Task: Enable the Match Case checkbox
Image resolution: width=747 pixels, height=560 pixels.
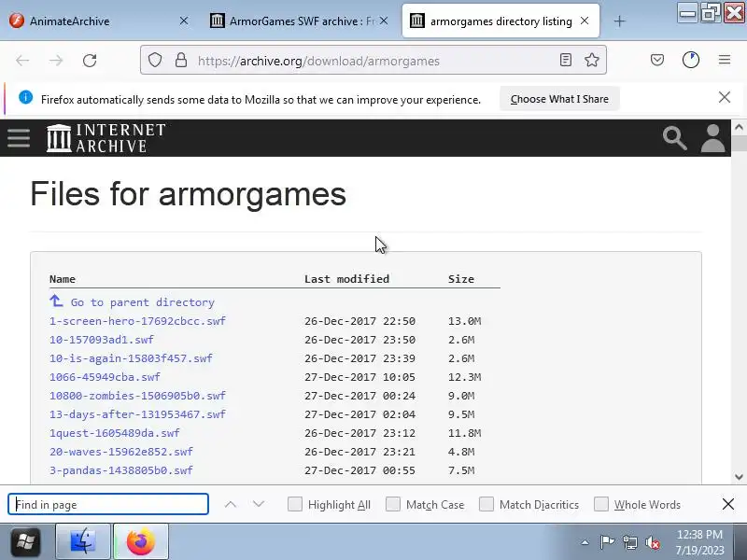Action: coord(393,504)
